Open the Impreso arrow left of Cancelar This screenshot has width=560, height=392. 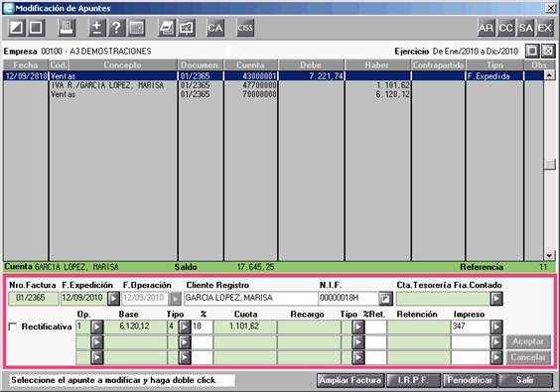(x=496, y=357)
